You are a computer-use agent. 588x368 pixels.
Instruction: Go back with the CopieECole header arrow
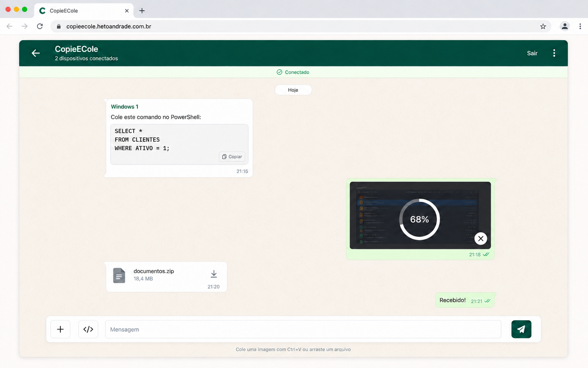pyautogui.click(x=36, y=53)
